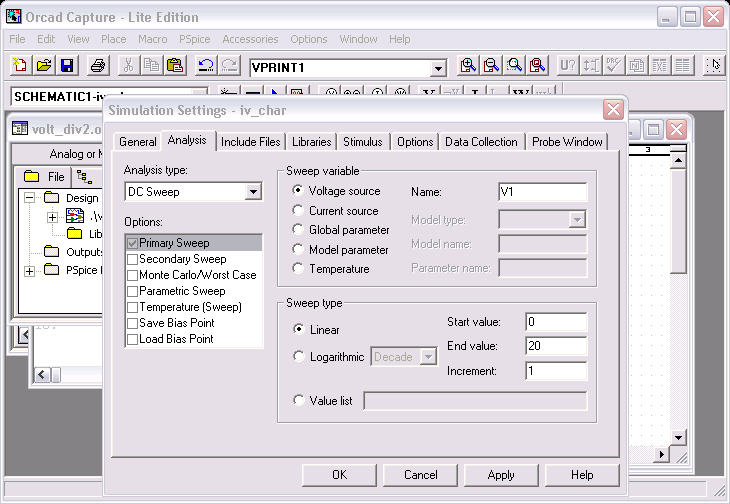Select the Linear sweep type radio
Screen dimensions: 730x504
[298, 329]
